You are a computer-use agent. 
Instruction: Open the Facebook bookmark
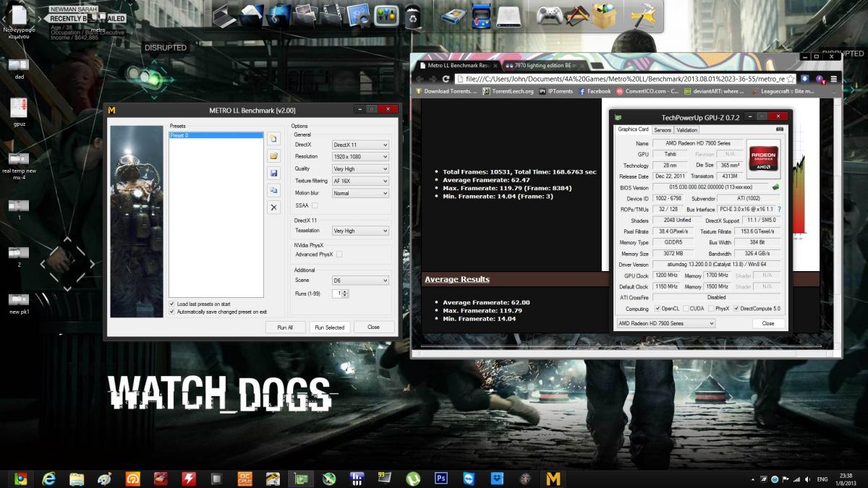click(x=595, y=91)
